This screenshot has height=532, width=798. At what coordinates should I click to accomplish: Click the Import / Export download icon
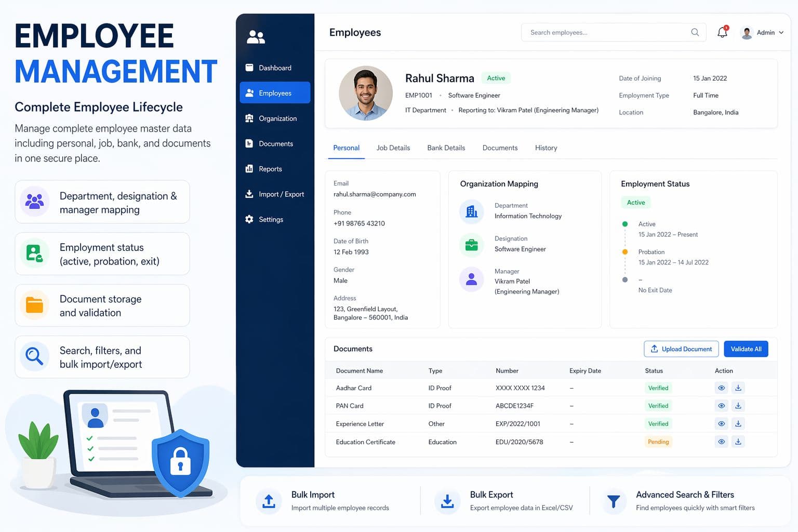point(249,194)
